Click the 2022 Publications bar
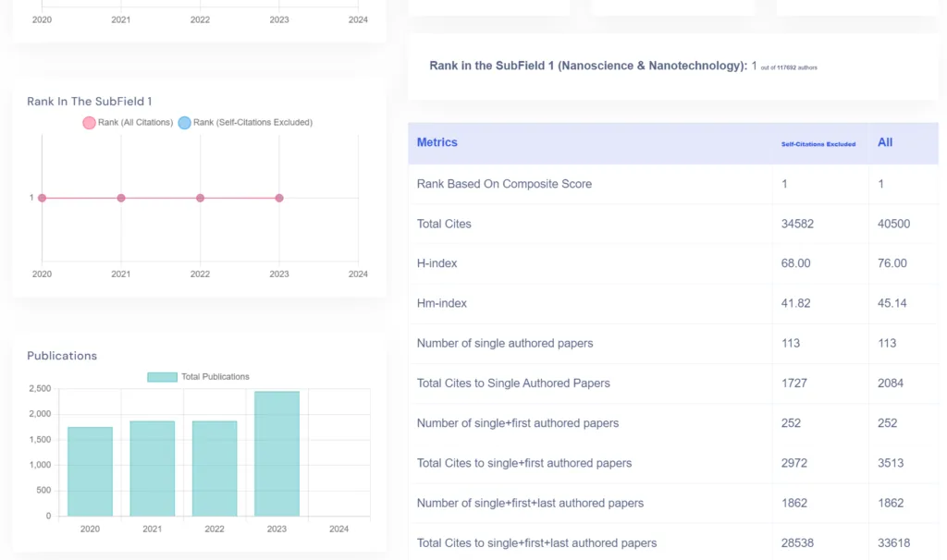 point(215,469)
